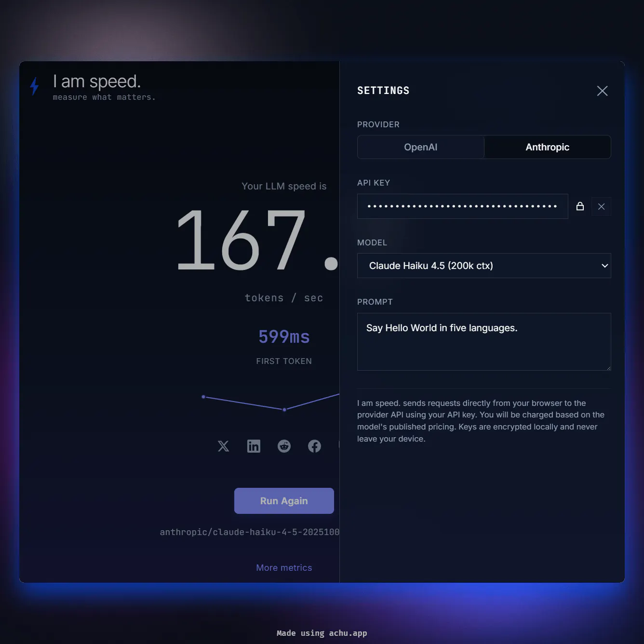Click the 'I am speed.' title
The height and width of the screenshot is (644, 644).
(97, 81)
